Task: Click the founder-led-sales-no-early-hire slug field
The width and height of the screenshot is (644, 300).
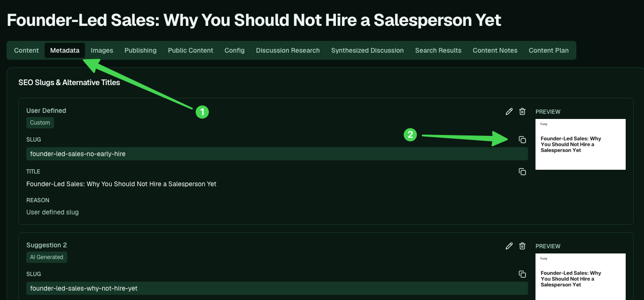Action: (x=277, y=154)
